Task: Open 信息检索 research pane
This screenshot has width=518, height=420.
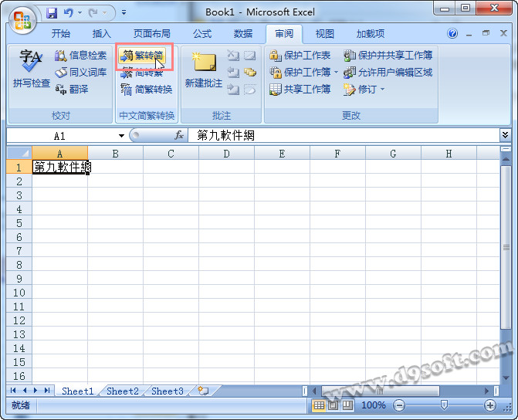Action: 80,55
